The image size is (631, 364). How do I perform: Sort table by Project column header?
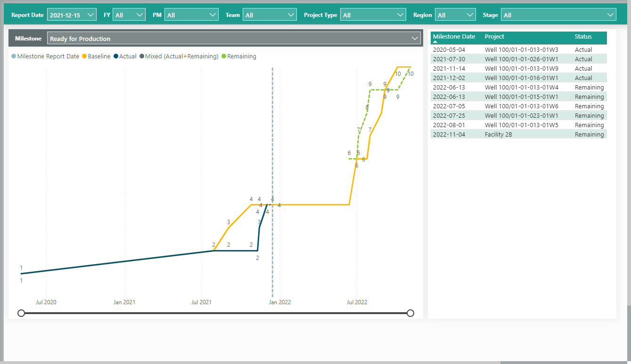click(494, 37)
